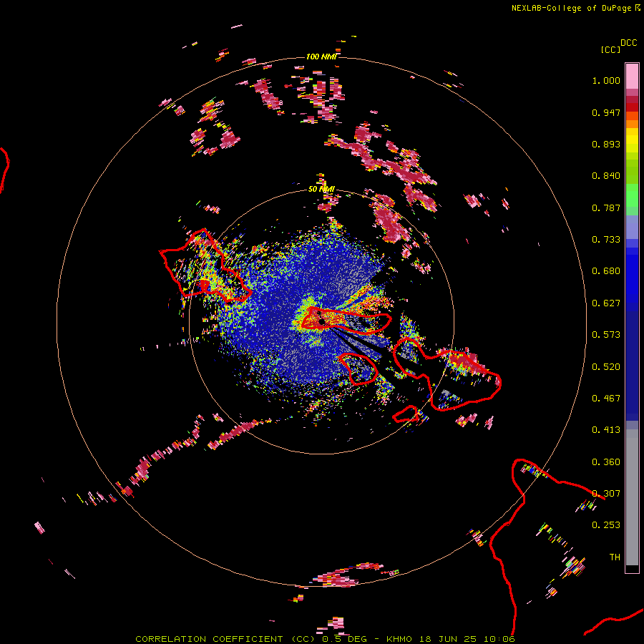Click the 0.253 scale value
Screen dimensions: 644x644
point(606,525)
